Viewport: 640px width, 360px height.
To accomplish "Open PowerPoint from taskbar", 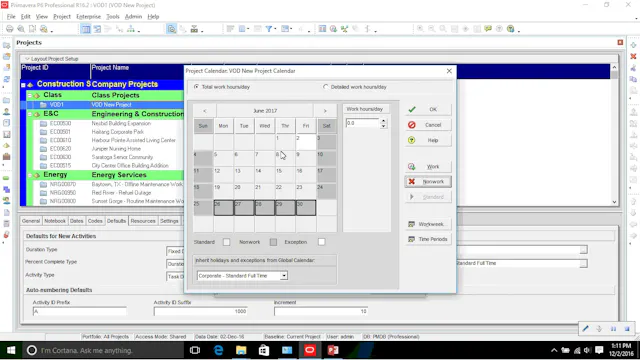I will point(333,350).
